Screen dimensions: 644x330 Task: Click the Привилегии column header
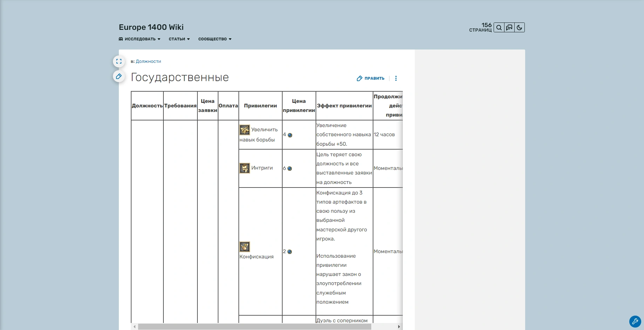(x=260, y=106)
